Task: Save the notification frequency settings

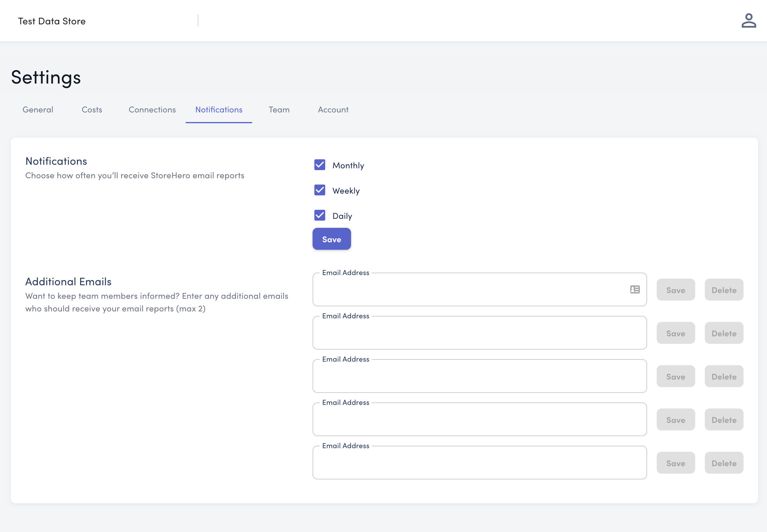Action: coord(331,239)
